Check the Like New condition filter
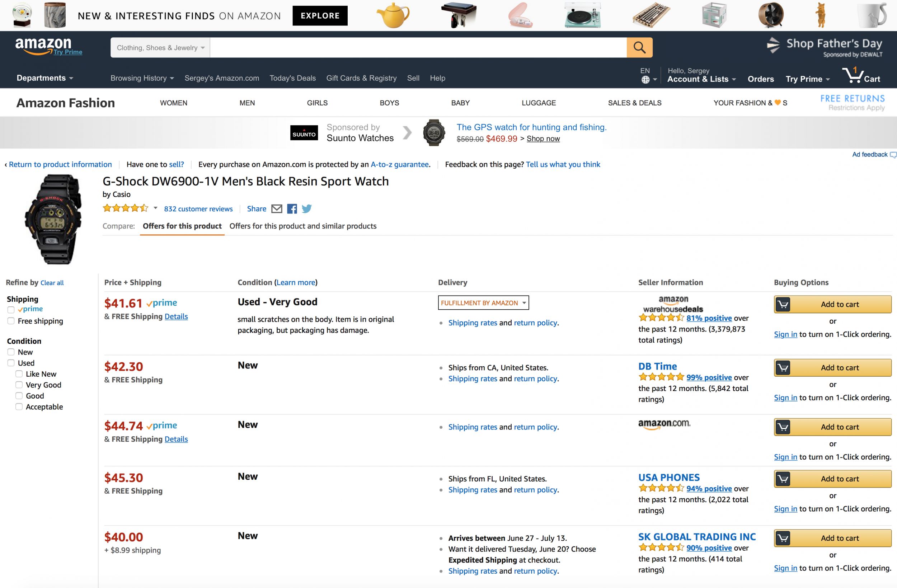The height and width of the screenshot is (588, 897). pos(19,374)
